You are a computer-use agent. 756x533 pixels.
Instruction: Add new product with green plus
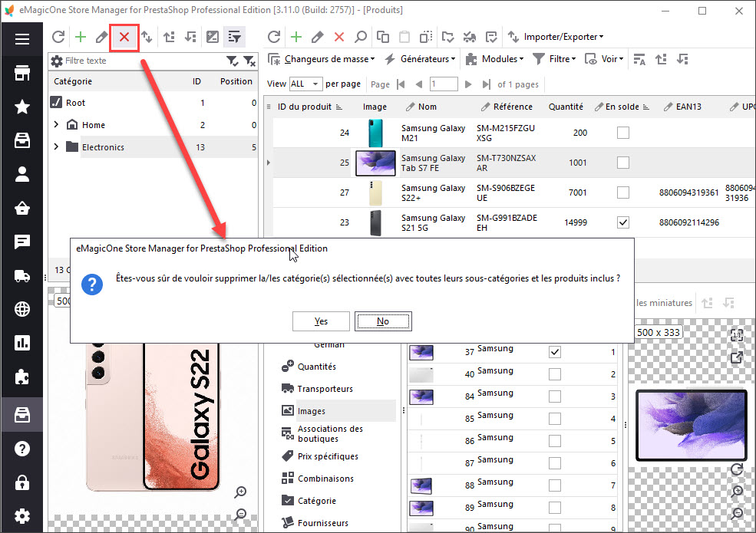tap(296, 37)
